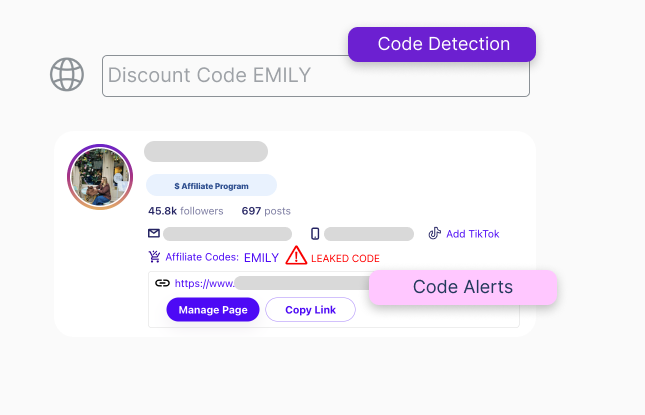Open the influencer profile photo
Viewport: 645px width, 415px height.
point(100,177)
